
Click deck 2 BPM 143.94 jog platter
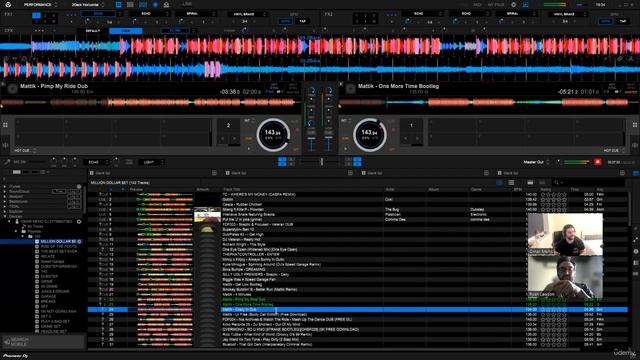[370, 135]
